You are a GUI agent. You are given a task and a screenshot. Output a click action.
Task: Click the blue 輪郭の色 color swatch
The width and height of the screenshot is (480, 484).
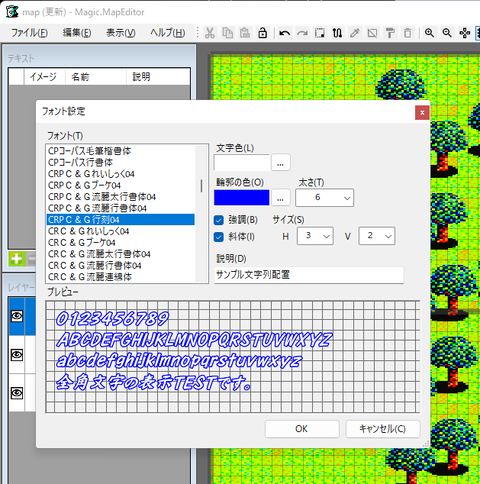(242, 198)
